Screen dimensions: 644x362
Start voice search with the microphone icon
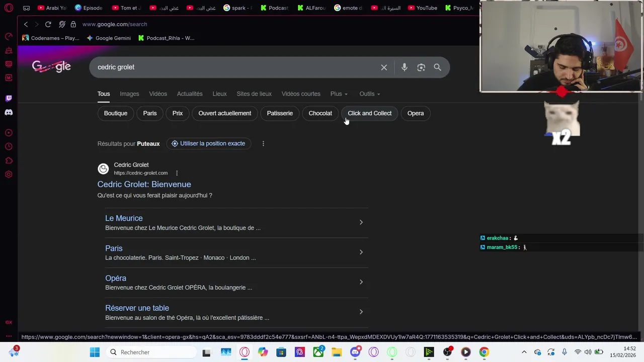click(405, 67)
